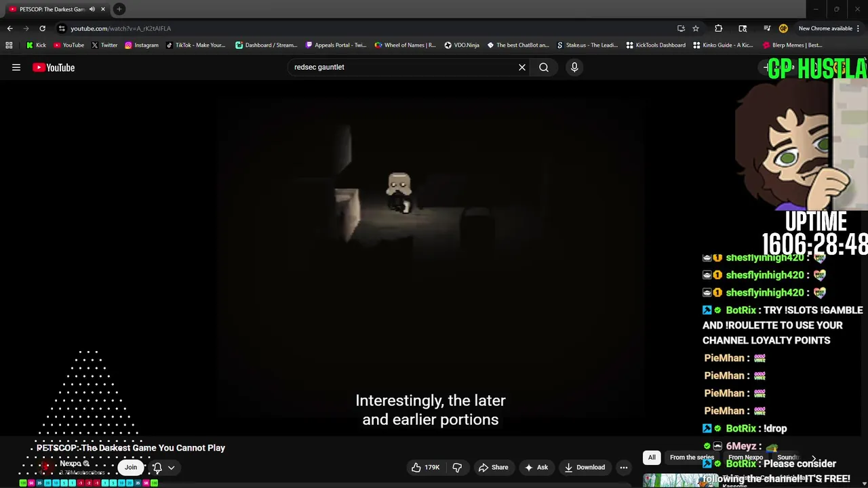Run search with the magnifier button

pyautogui.click(x=544, y=67)
